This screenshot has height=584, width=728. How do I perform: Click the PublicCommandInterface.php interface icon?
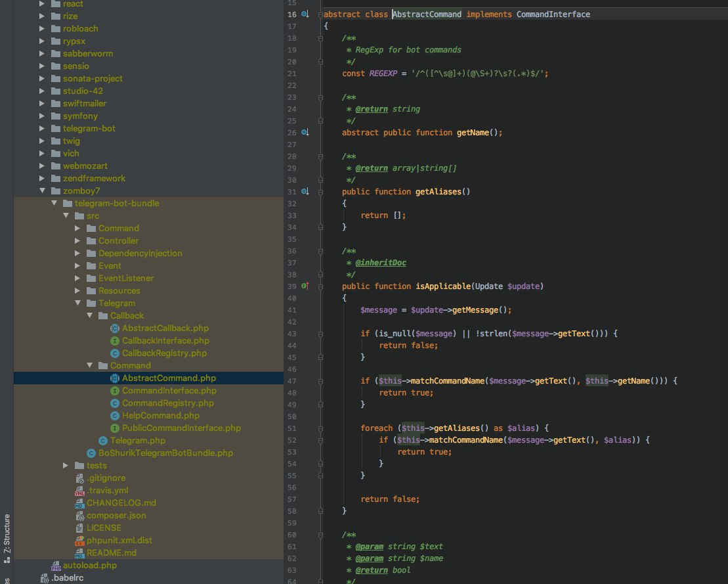tap(115, 428)
